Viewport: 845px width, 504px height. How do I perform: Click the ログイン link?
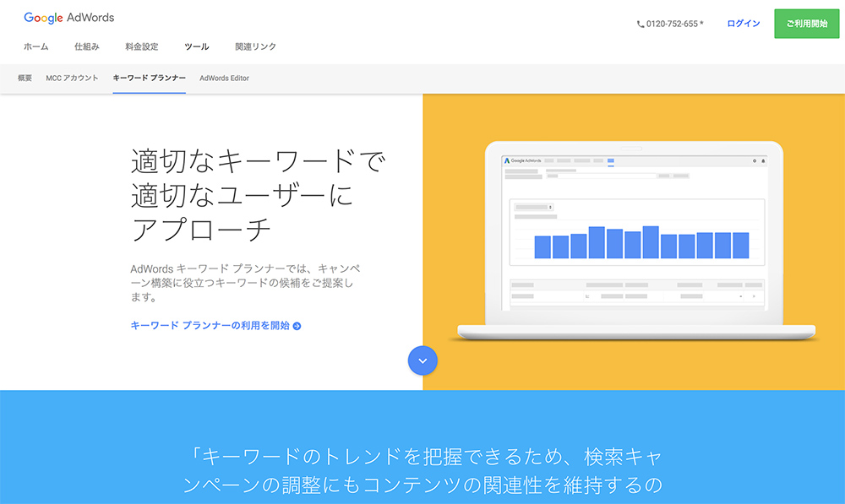click(744, 24)
